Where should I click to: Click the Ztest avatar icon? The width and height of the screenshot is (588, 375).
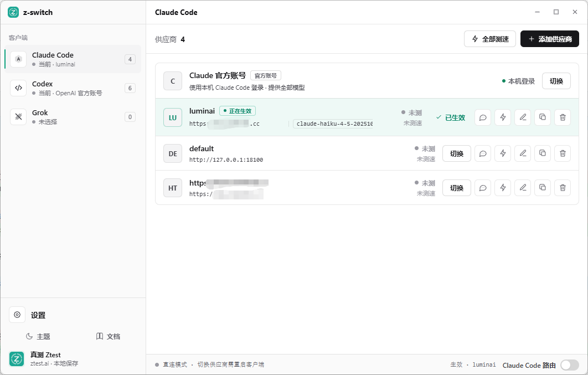coord(17,359)
